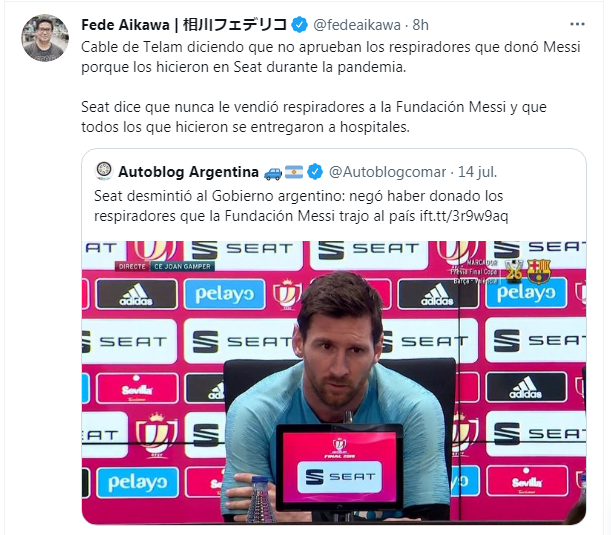Follow the ift.tt/3r9w9aq link

pos(464,216)
